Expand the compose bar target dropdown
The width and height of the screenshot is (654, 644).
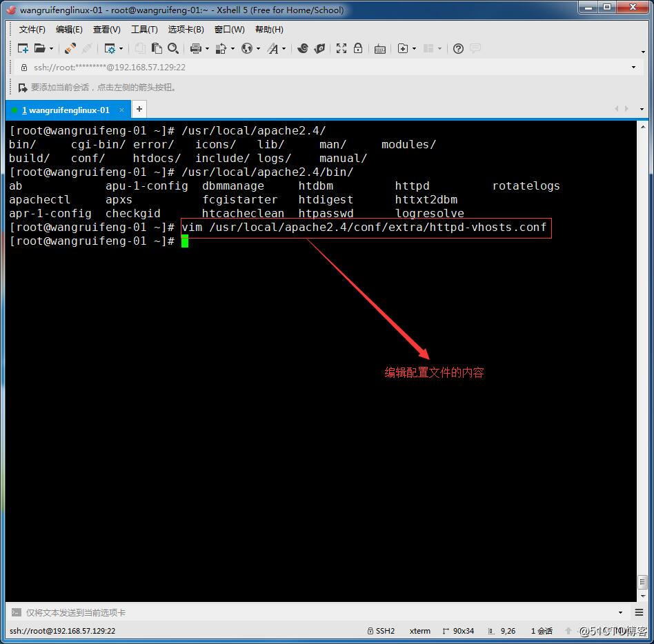pyautogui.click(x=620, y=612)
